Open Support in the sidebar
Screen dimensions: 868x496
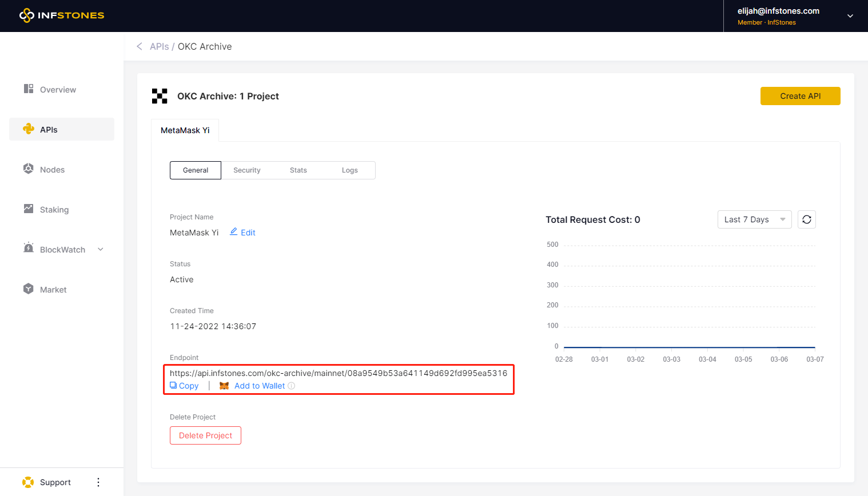point(55,482)
